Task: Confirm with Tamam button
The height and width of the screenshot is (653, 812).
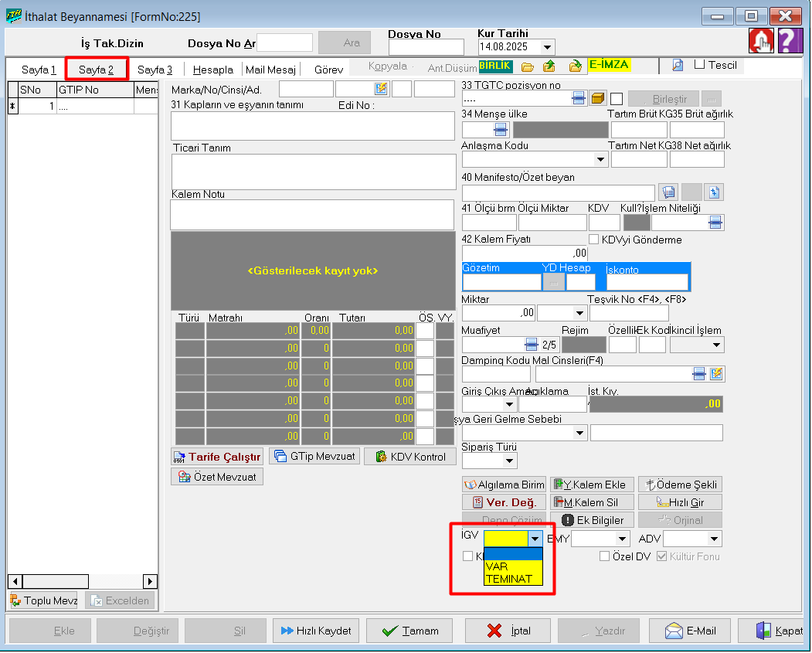Action: (x=409, y=631)
